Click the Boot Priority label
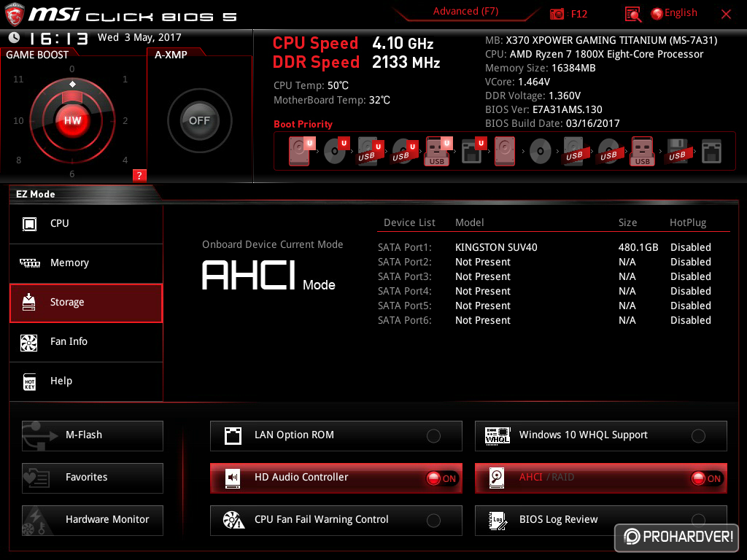The width and height of the screenshot is (747, 560). coord(303,124)
